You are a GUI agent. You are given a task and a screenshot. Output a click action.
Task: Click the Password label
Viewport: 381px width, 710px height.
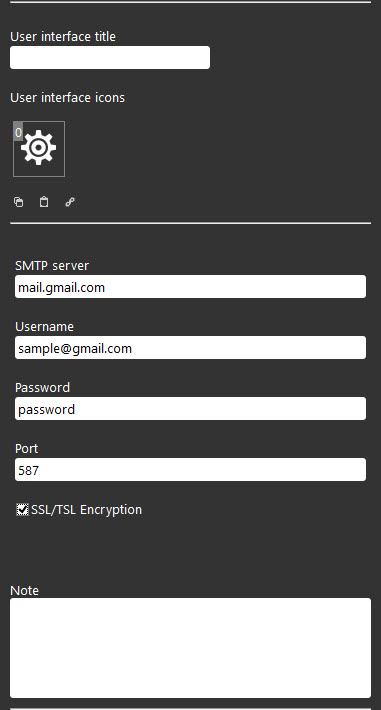coord(43,388)
